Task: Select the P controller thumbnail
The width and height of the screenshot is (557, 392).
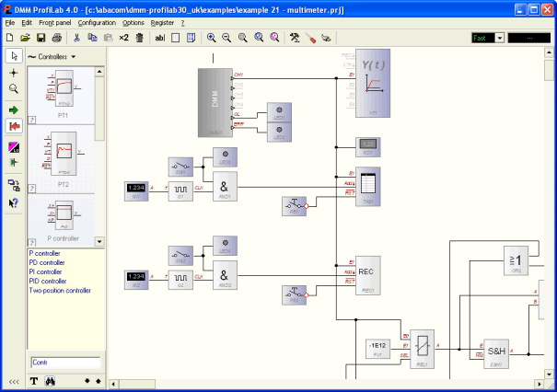Action: coord(61,219)
